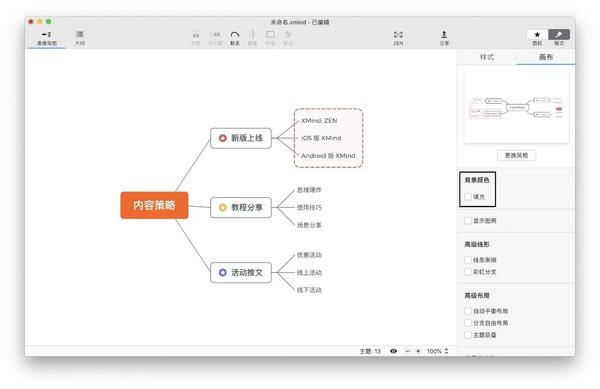600x389 pixels.
Task: Switch to the 样式 style tab
Action: tap(487, 57)
